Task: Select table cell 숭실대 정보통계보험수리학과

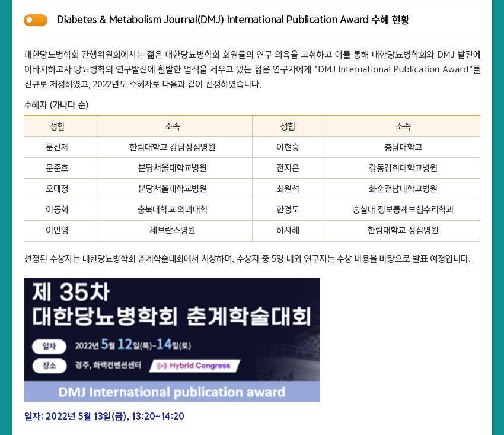Action: pyautogui.click(x=403, y=209)
